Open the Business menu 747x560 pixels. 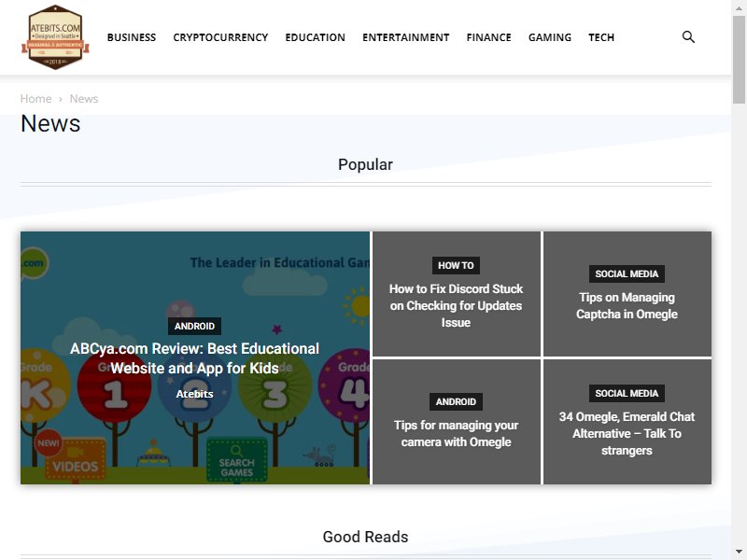[x=132, y=37]
